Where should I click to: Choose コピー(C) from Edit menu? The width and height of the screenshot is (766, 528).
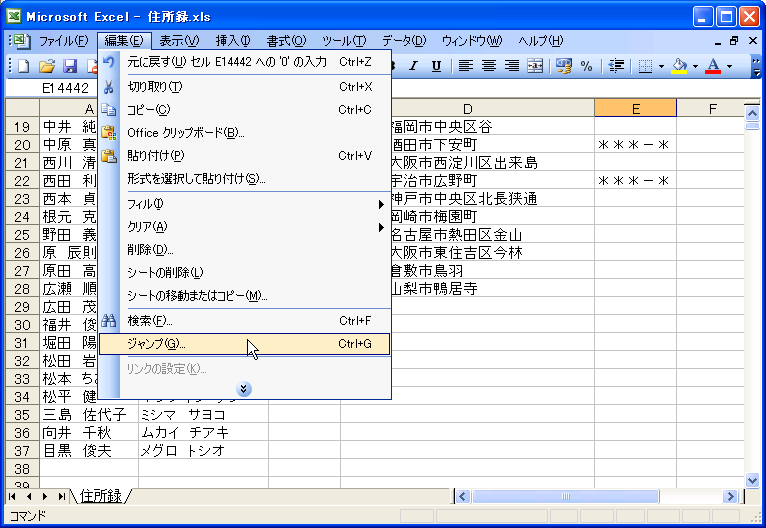pyautogui.click(x=244, y=110)
